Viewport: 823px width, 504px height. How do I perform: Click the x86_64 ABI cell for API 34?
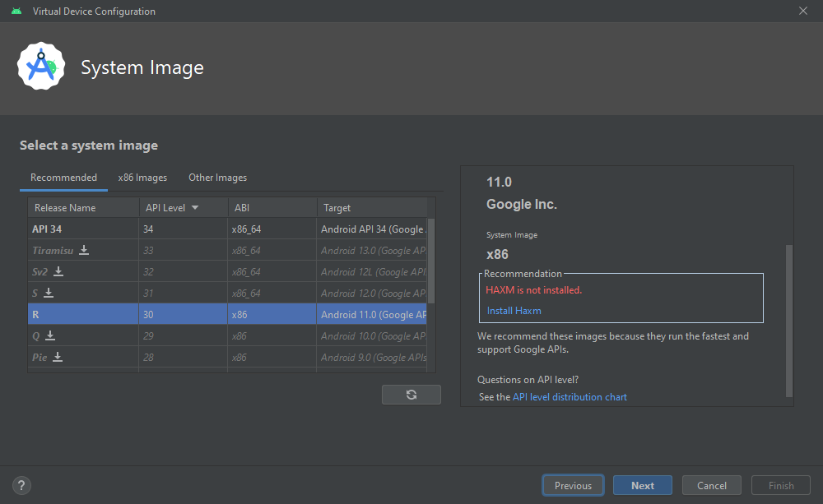click(x=272, y=229)
